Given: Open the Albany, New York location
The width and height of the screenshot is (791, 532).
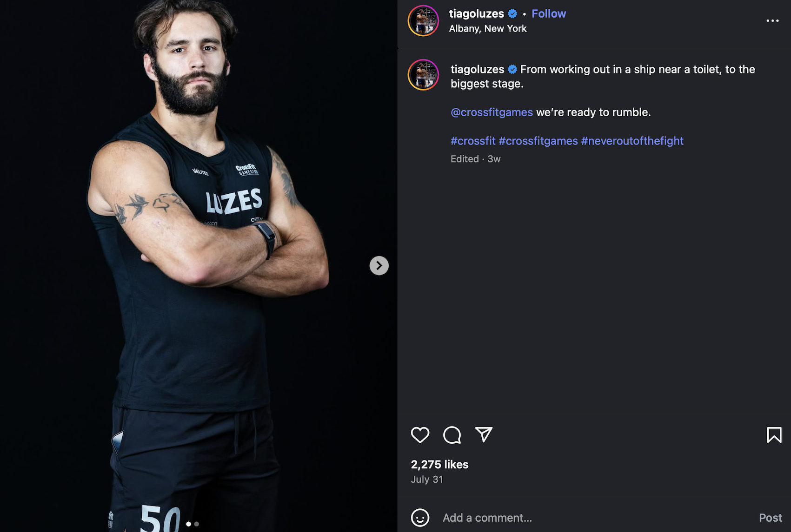Looking at the screenshot, I should 488,29.
